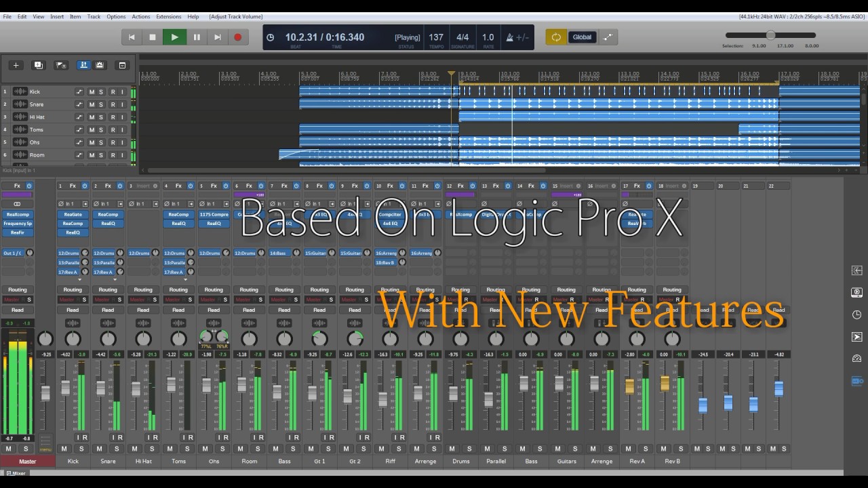
Task: Solo the Snare track in track list
Action: click(101, 104)
